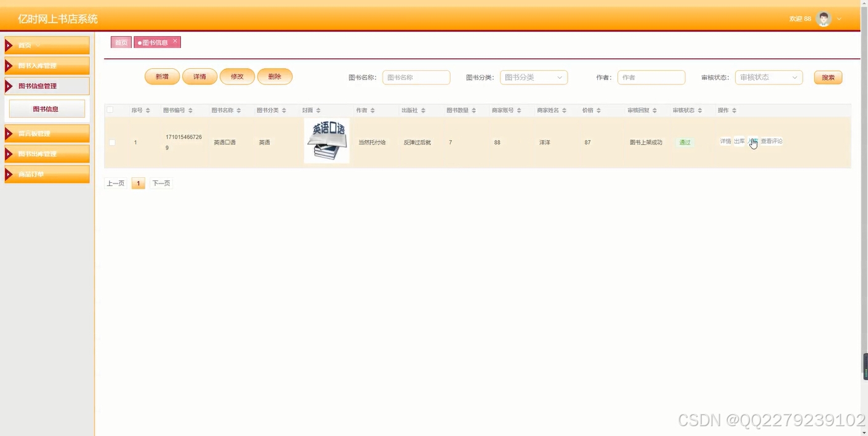Image resolution: width=868 pixels, height=436 pixels.
Task: Click the sort icon on 价格 column
Action: pos(598,110)
